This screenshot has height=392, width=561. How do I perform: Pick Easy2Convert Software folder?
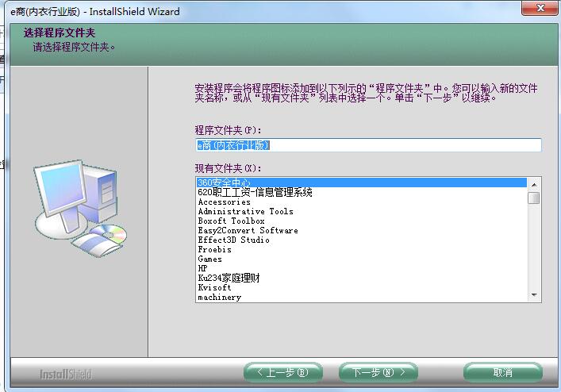point(361,231)
